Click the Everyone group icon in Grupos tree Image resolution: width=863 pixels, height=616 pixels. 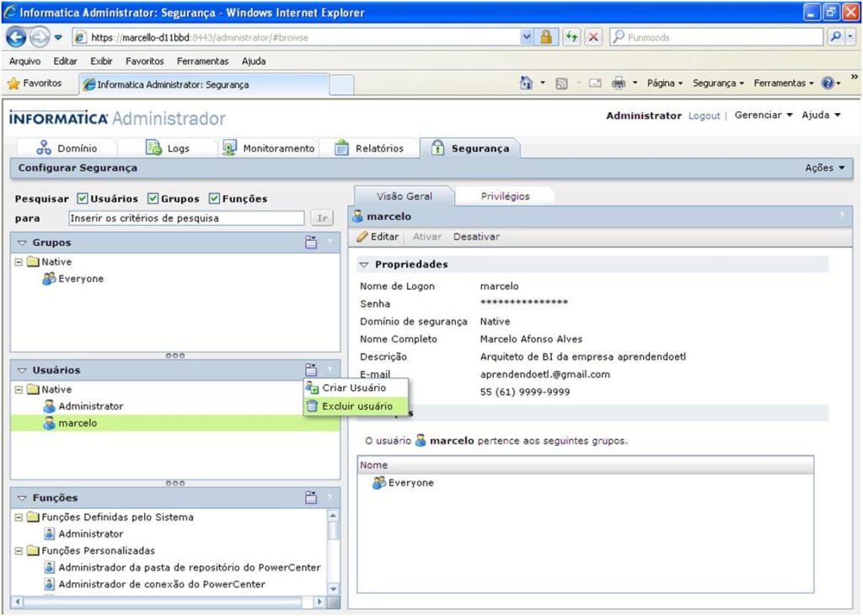49,279
